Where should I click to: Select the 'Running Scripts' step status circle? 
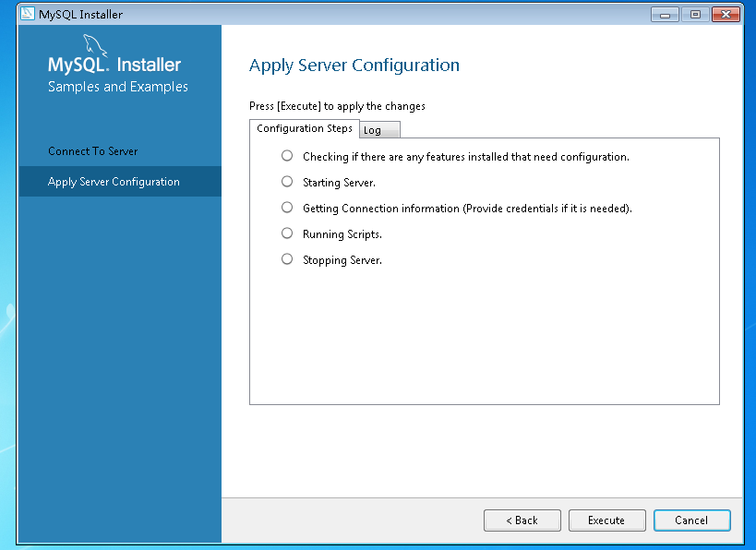click(x=287, y=233)
